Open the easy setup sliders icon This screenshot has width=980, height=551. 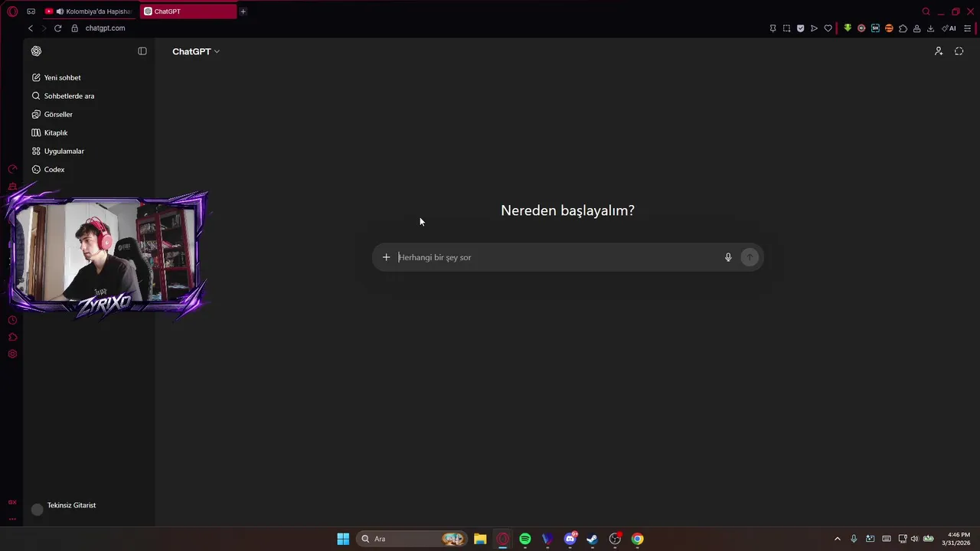point(967,28)
